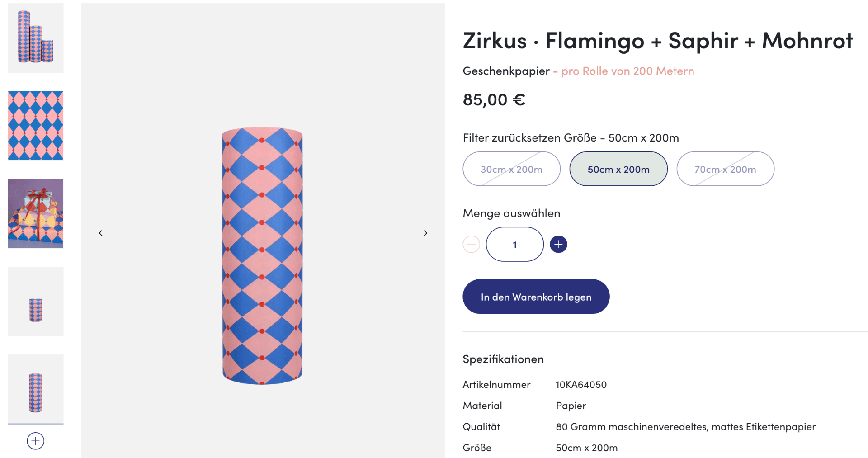The height and width of the screenshot is (458, 868).
Task: Decrease quantity with the minus button
Action: (471, 244)
